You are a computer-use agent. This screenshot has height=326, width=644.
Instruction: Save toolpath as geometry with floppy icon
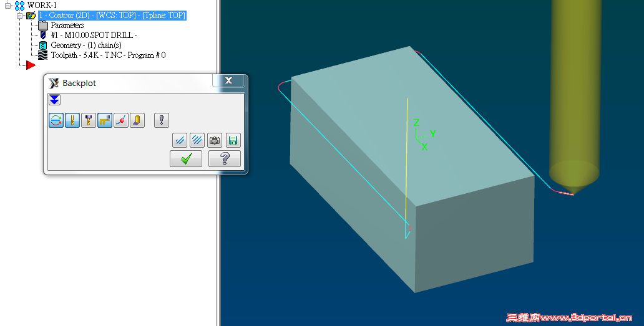point(233,140)
